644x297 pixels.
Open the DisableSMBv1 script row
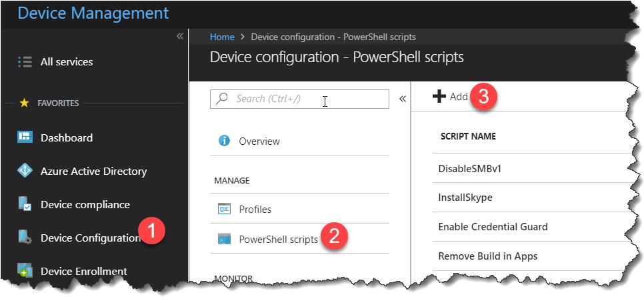(469, 168)
